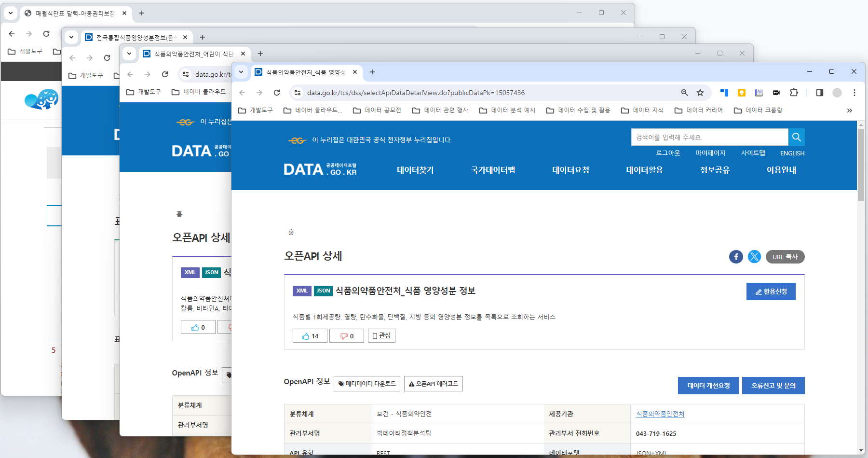Open 데이터 공모전 bookmark folder
868x458 pixels.
(377, 111)
